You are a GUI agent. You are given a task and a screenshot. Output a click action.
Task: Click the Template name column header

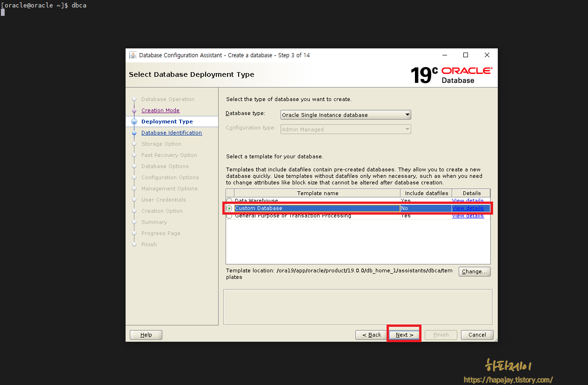pos(317,193)
